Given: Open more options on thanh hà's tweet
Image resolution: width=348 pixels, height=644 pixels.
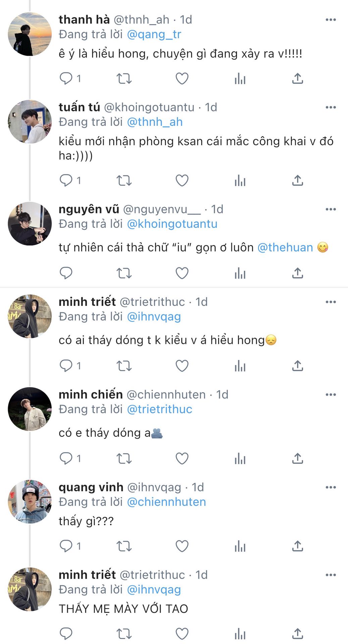Looking at the screenshot, I should click(331, 20).
